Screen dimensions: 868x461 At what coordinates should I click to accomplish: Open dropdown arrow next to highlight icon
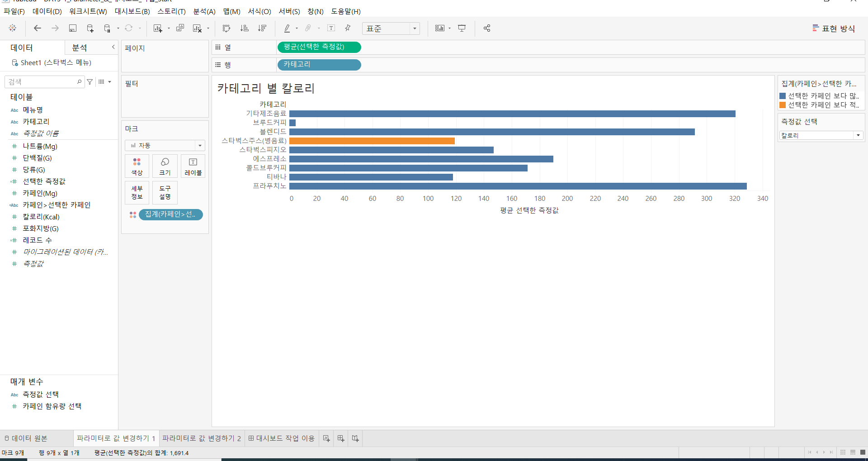pos(297,29)
